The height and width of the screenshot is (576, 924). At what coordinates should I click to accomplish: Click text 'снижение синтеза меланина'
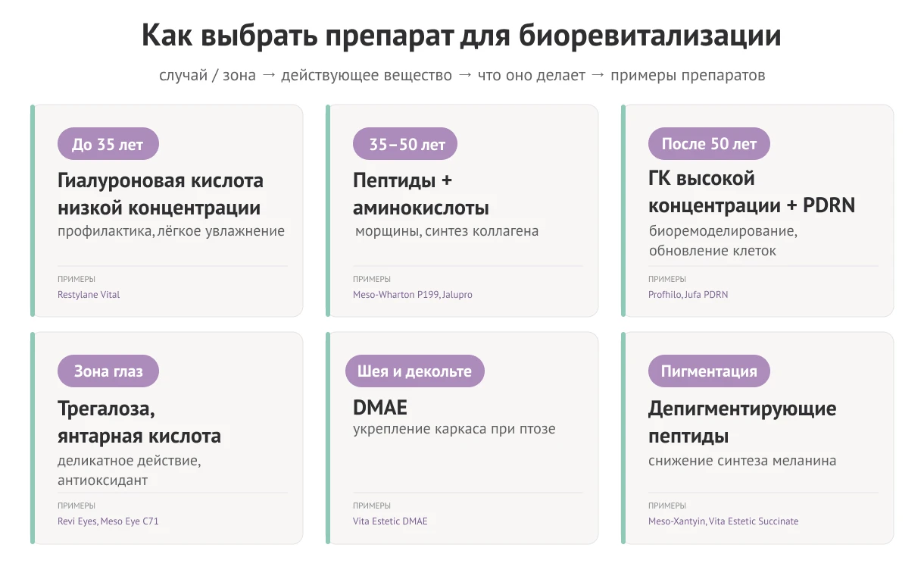[x=742, y=460]
